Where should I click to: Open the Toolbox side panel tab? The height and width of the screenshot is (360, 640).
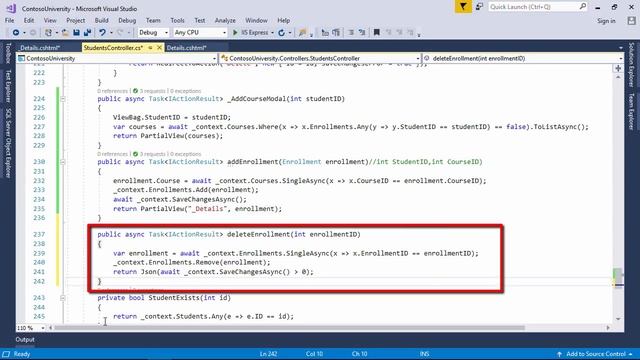[x=7, y=53]
